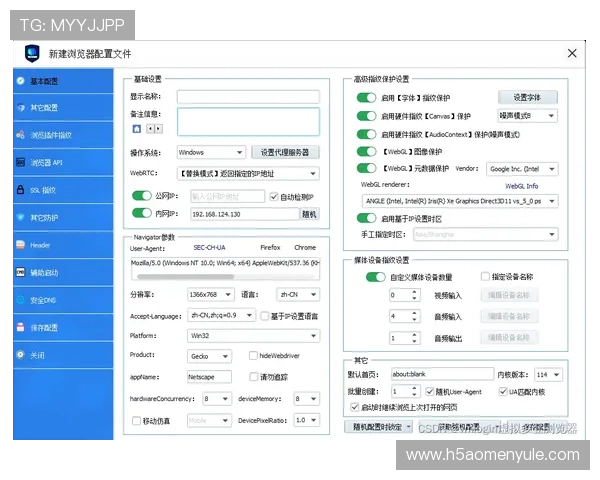
Task: Toggle 启用基于IP设置时区 switch
Action: tap(366, 218)
